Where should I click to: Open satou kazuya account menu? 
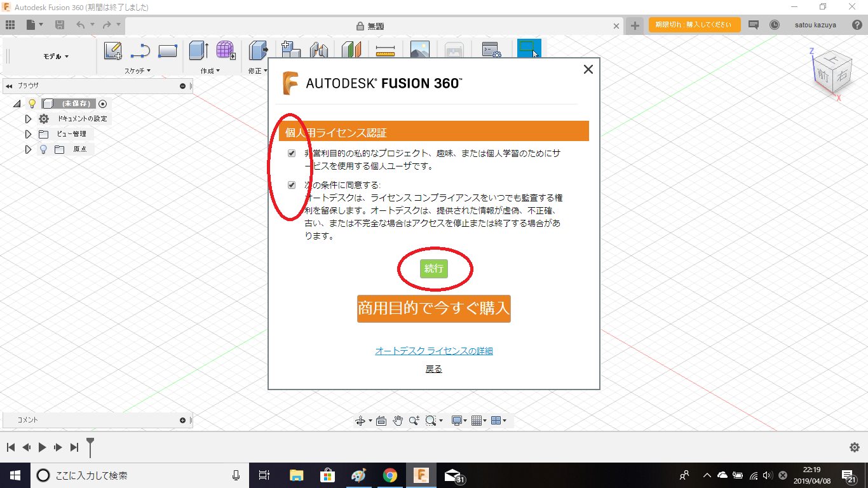coord(815,25)
